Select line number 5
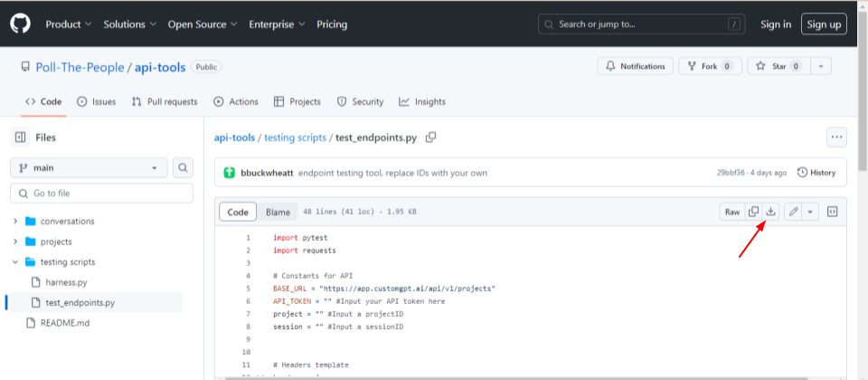Image resolution: width=868 pixels, height=380 pixels. [x=248, y=289]
